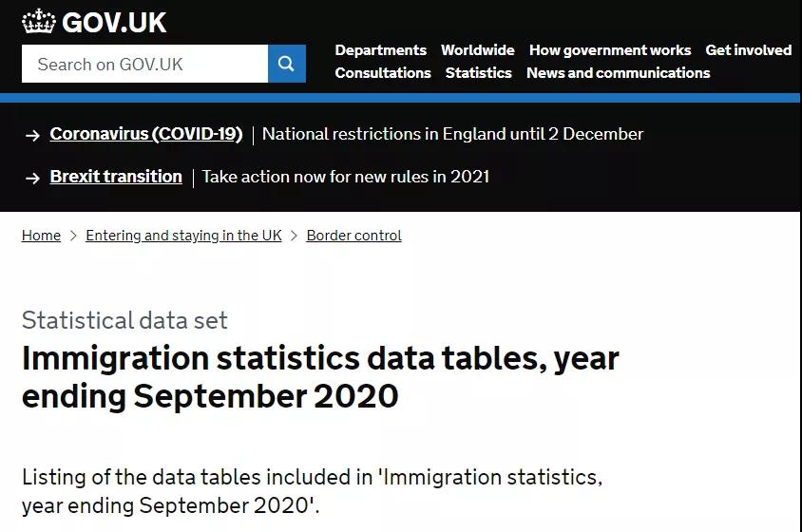Open the Coronavirus (COVID-19) link
Image resolution: width=802 pixels, height=532 pixels.
(146, 134)
